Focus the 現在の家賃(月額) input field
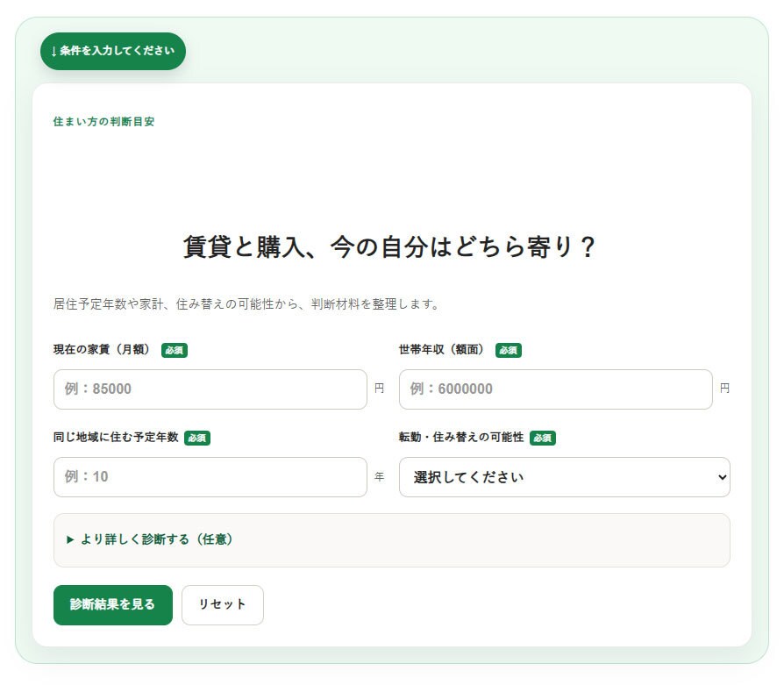 point(210,389)
